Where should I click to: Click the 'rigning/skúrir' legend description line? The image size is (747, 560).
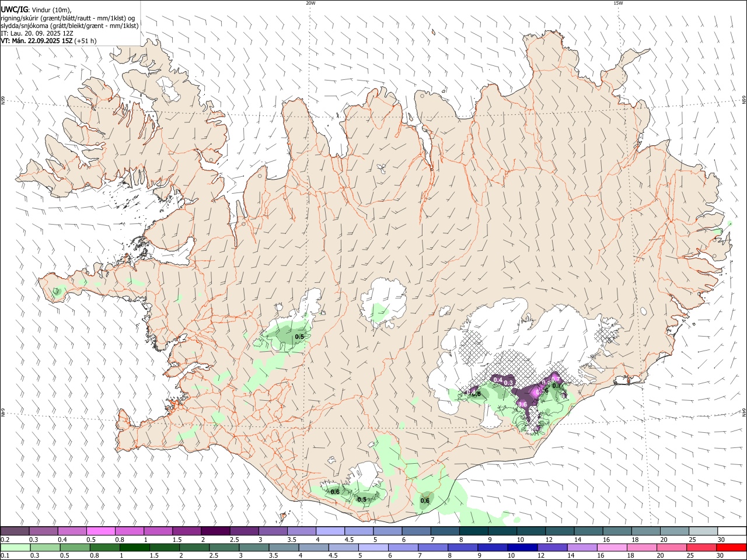coord(68,18)
